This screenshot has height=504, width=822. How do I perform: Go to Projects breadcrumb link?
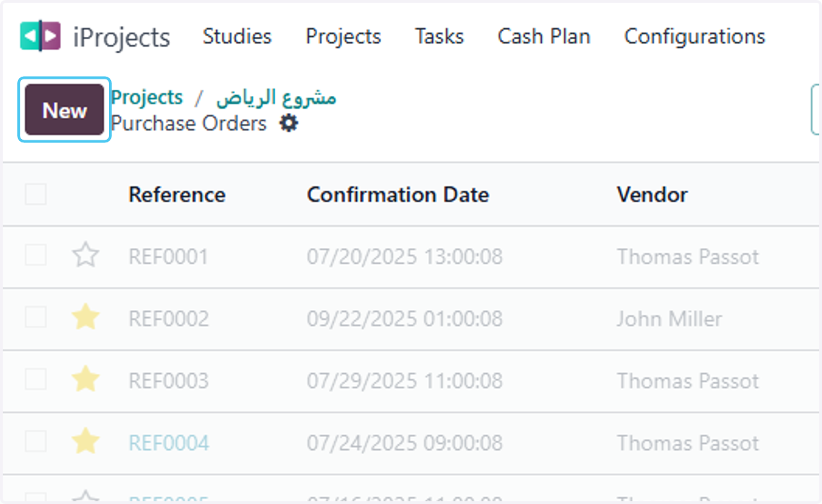pyautogui.click(x=147, y=97)
